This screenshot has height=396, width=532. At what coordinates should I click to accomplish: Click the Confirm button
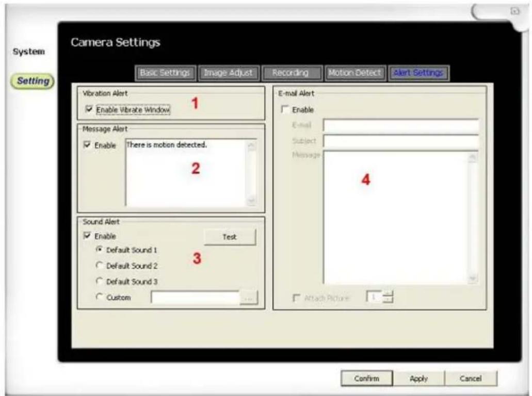pos(366,378)
